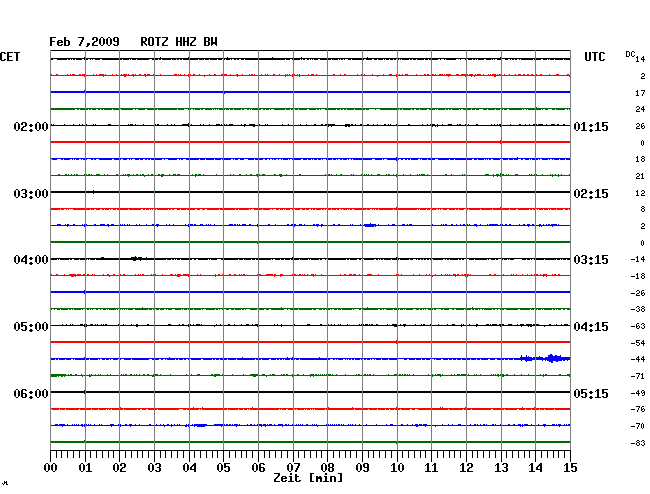
Task: Click DC offset value -49
Action: coord(638,393)
